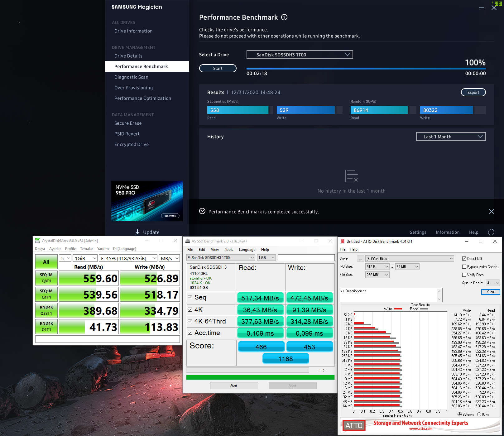
Task: Select the IO/s radio button
Action: click(x=479, y=414)
